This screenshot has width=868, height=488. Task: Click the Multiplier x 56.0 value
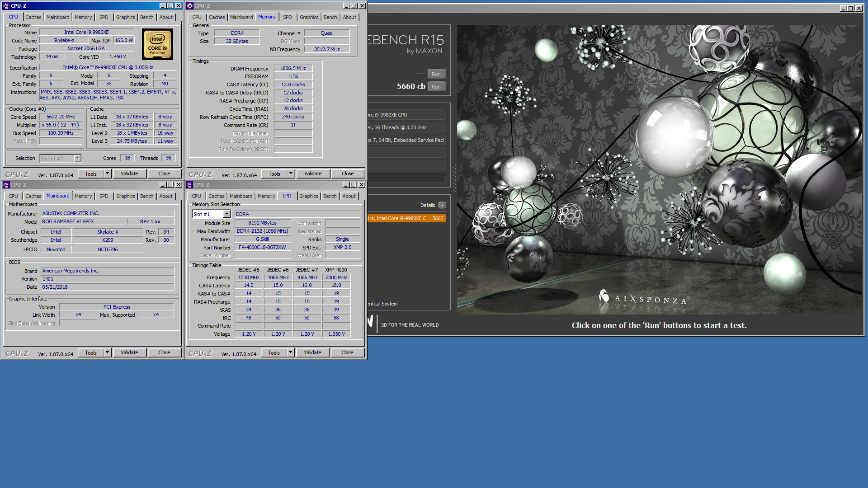61,125
